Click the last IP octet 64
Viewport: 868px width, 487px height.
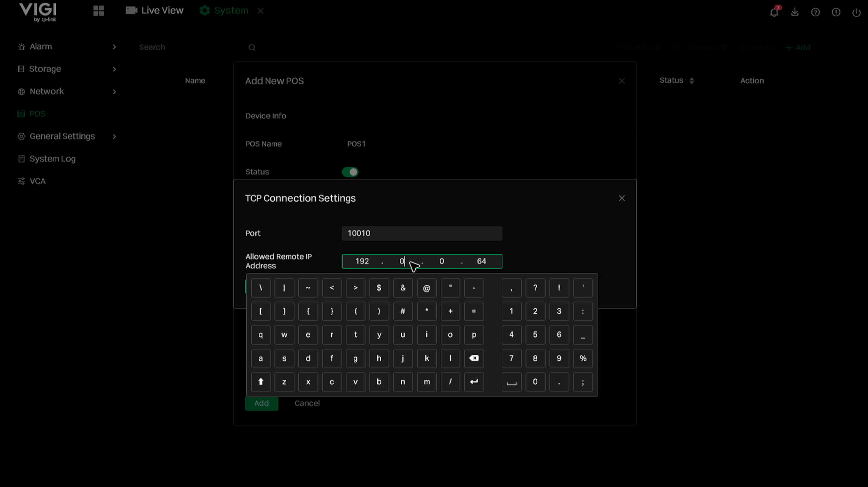[x=481, y=261]
